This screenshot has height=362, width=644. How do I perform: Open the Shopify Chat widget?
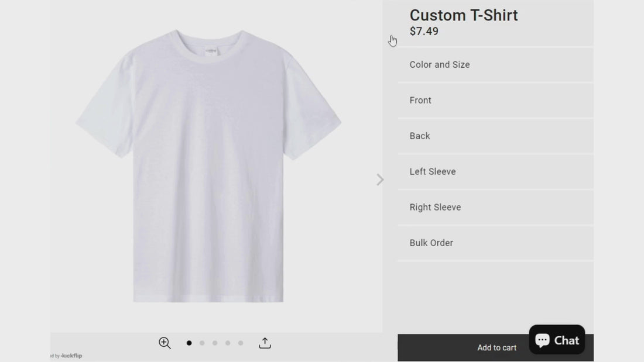pyautogui.click(x=557, y=340)
